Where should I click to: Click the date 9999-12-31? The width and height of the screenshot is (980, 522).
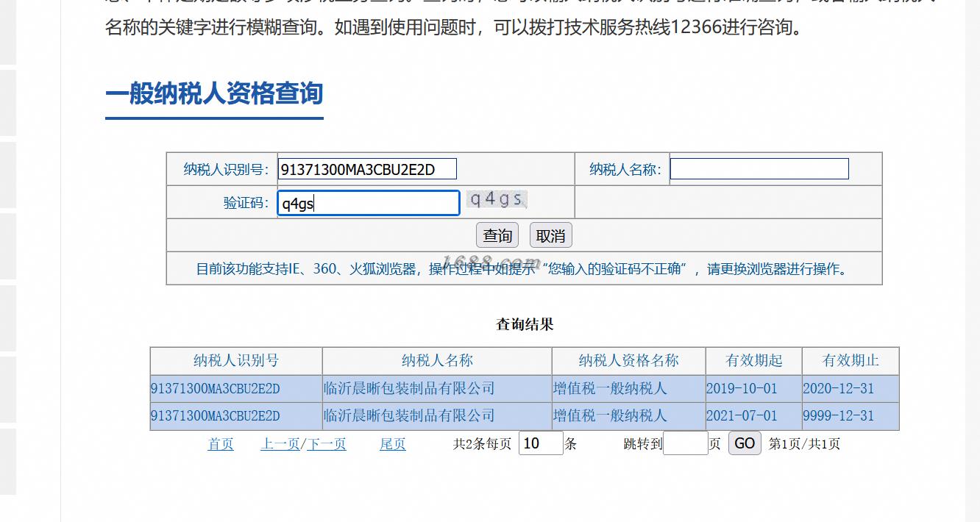(x=839, y=415)
